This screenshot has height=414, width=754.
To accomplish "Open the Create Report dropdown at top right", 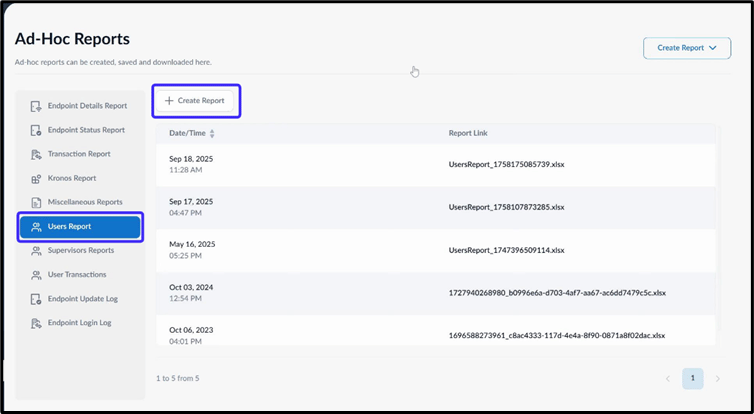I will tap(687, 48).
